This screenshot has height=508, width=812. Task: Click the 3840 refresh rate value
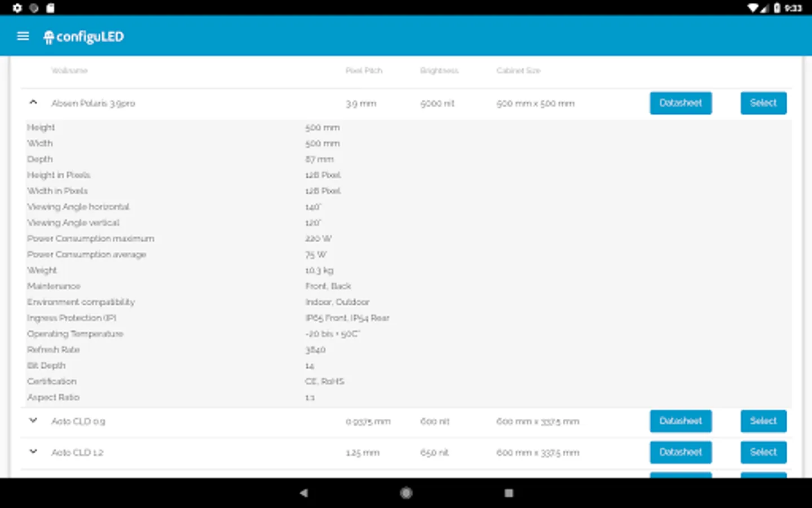click(315, 350)
